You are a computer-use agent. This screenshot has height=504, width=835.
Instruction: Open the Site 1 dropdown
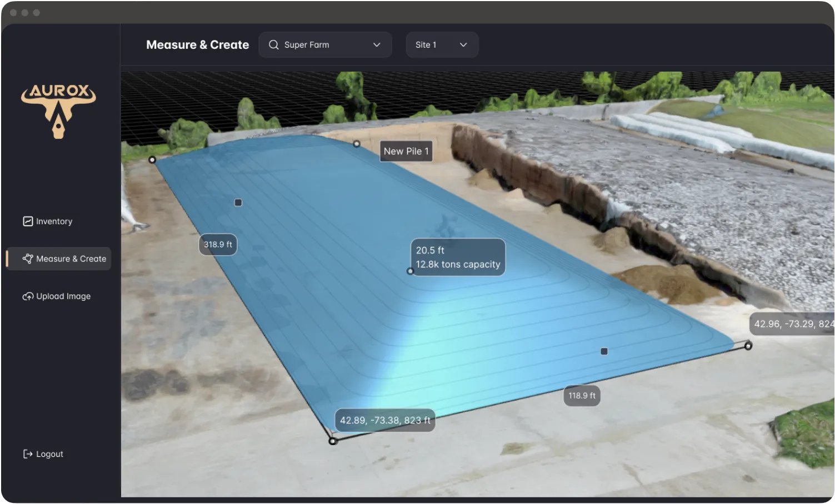click(x=442, y=45)
